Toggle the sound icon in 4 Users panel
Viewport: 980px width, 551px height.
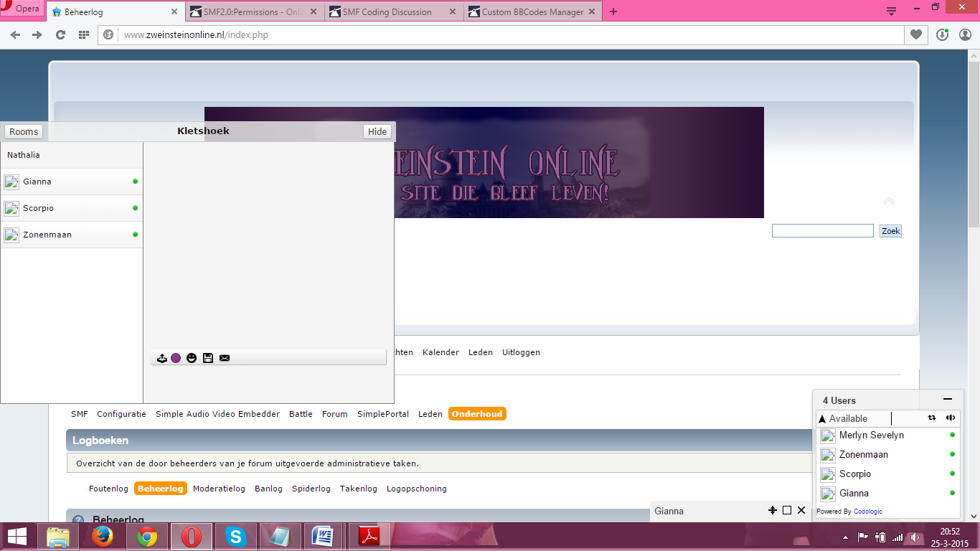[x=951, y=418]
